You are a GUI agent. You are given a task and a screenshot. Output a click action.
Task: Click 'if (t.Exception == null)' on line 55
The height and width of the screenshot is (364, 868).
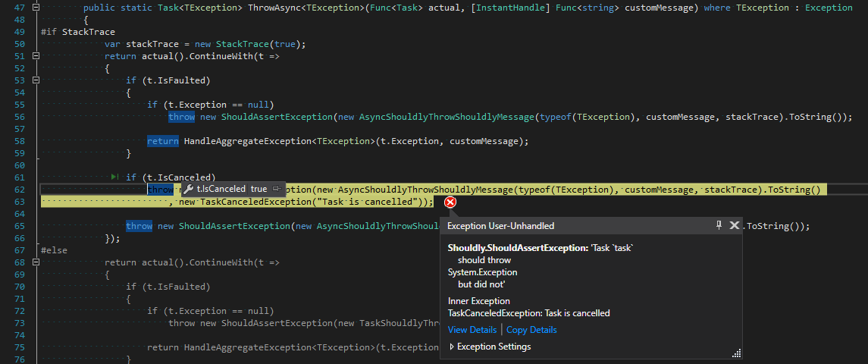click(x=210, y=105)
